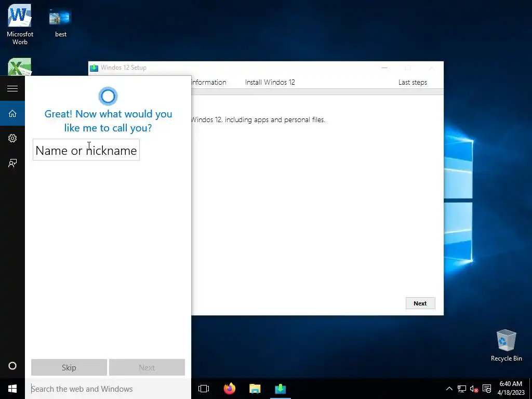This screenshot has height=399, width=532.
Task: Focus the Search the web and Windows box
Action: [x=108, y=389]
